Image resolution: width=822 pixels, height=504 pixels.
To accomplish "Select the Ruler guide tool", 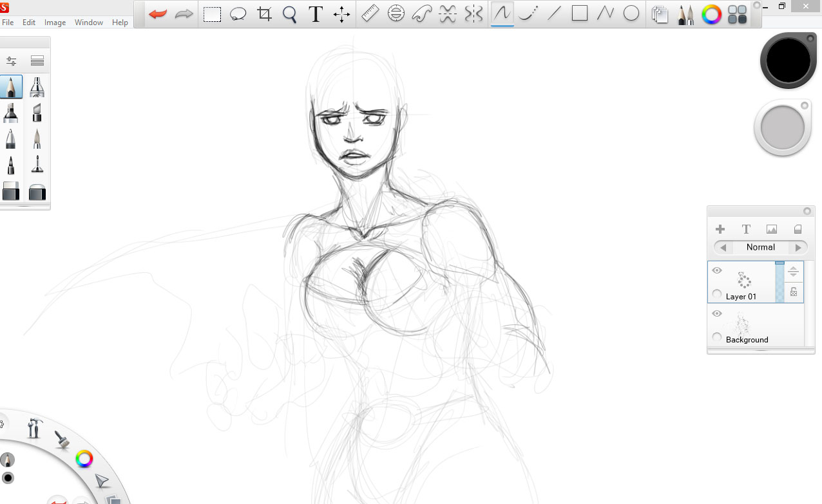I will [370, 14].
